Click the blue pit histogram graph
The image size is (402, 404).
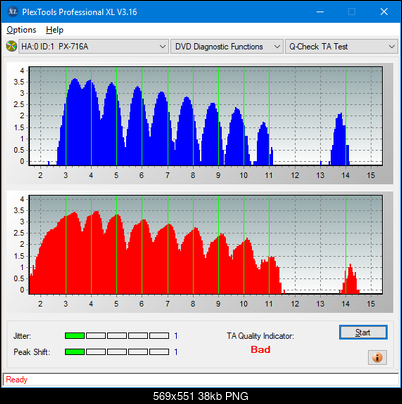(205, 116)
